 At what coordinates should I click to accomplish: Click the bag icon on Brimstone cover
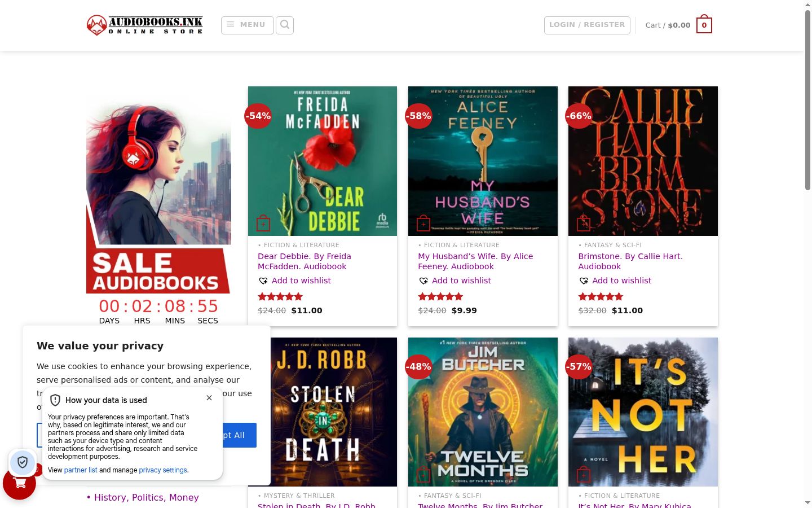(x=584, y=224)
